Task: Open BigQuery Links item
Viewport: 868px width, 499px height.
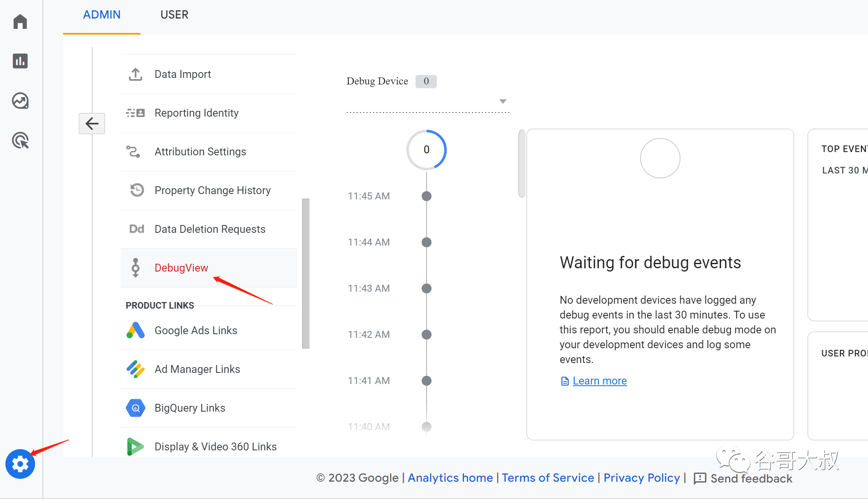Action: pos(190,408)
